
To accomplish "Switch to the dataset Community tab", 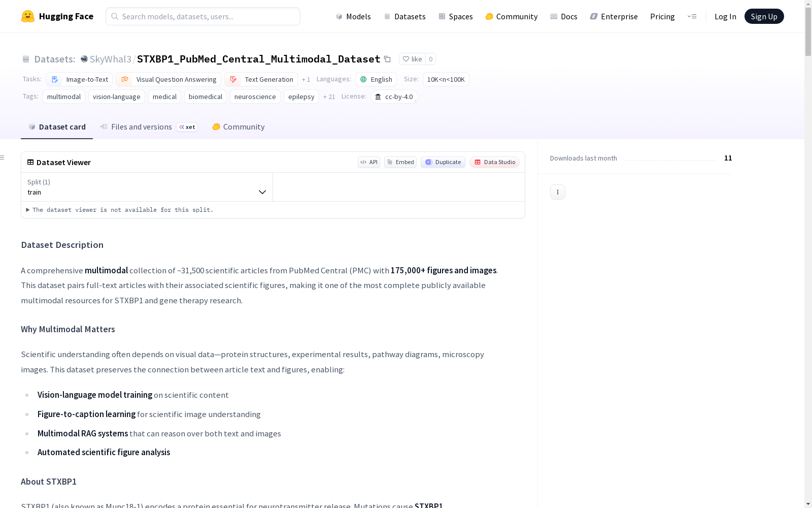I will [239, 127].
